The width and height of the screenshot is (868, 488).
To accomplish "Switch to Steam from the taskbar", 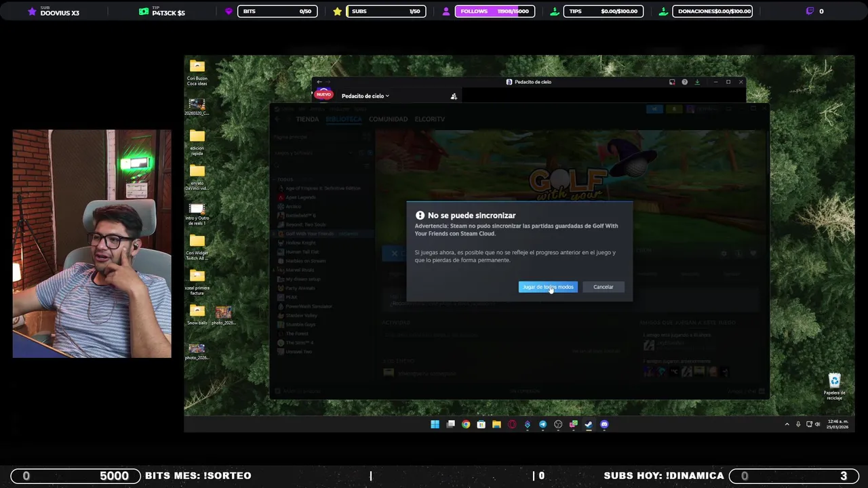I will pos(589,424).
